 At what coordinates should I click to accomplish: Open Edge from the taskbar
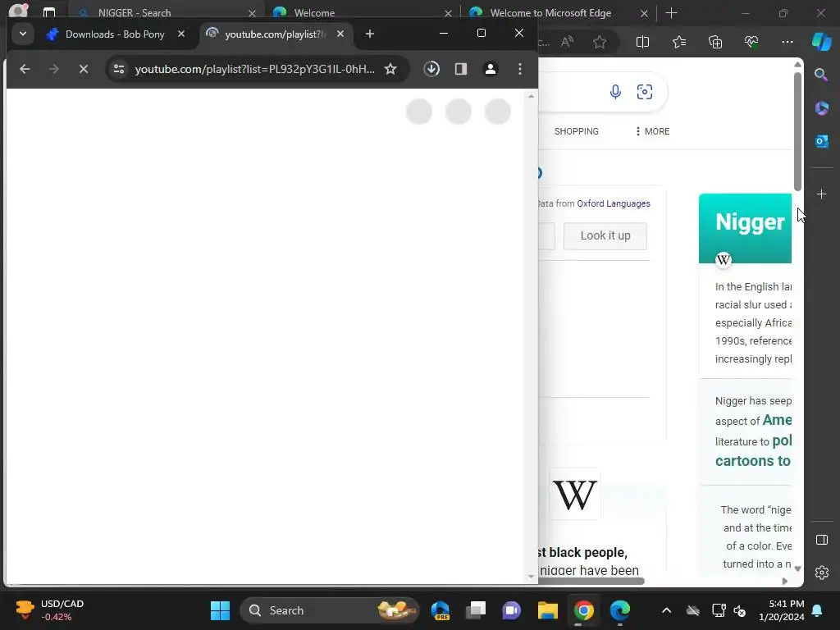(620, 610)
